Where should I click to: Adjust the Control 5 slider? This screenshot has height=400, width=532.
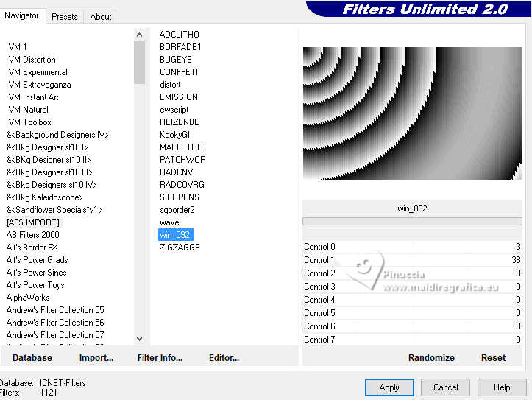pos(412,313)
